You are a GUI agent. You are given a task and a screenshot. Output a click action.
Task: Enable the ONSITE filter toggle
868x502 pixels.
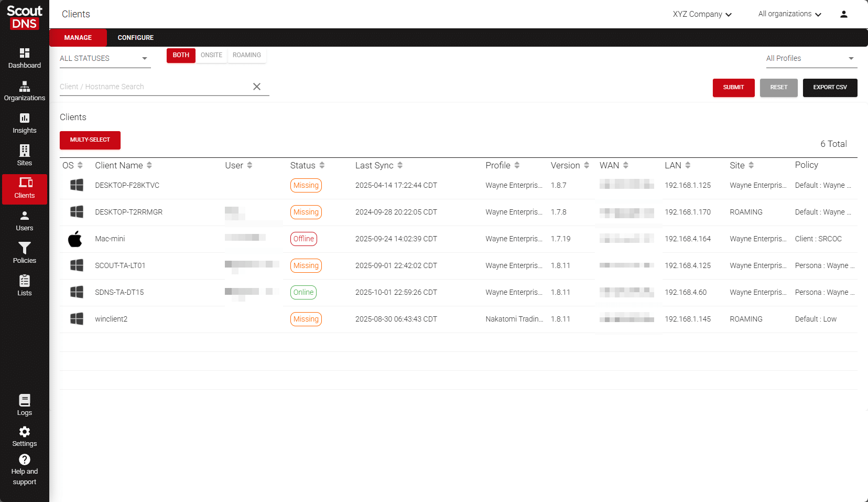211,55
